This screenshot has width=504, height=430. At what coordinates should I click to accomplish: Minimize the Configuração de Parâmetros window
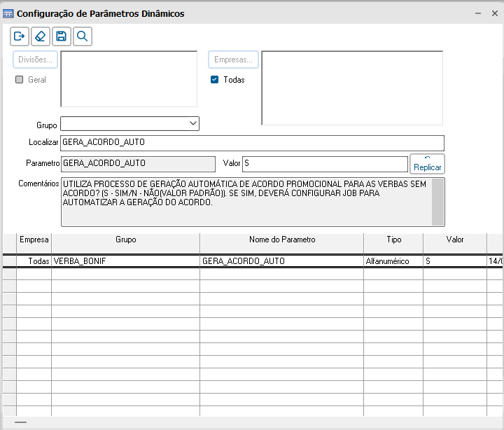coord(477,13)
